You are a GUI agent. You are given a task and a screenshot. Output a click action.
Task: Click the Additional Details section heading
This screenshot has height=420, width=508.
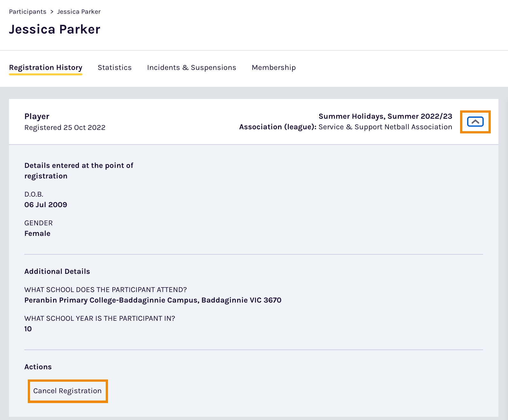point(57,272)
